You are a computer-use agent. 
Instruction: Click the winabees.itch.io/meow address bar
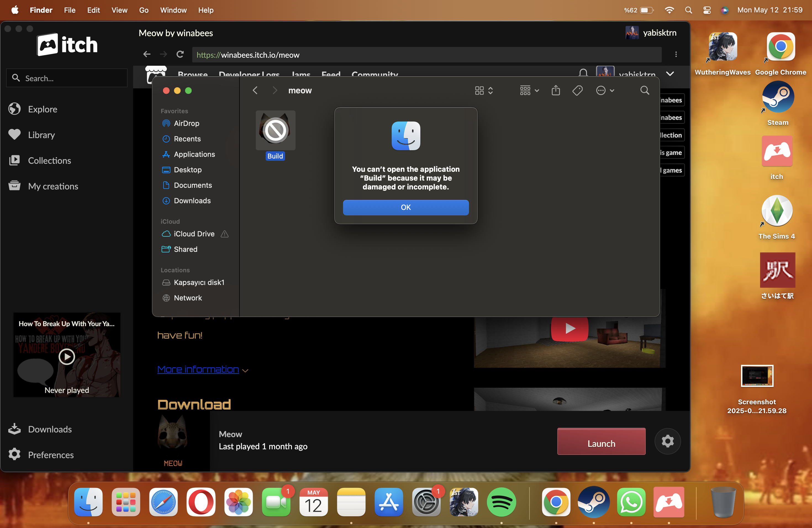point(426,55)
